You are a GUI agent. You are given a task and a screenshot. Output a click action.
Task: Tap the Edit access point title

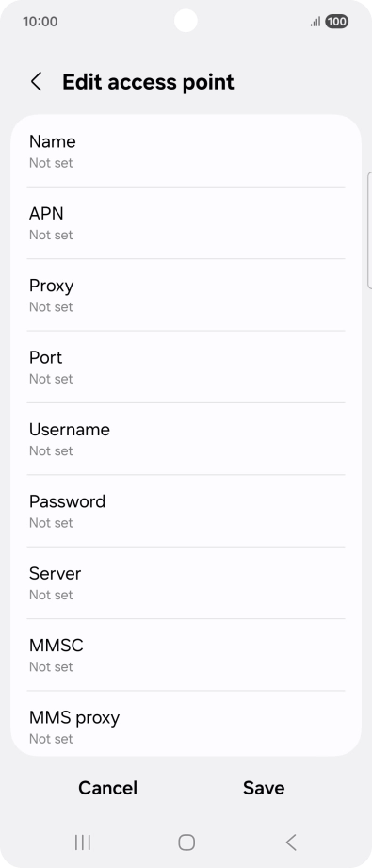click(148, 82)
